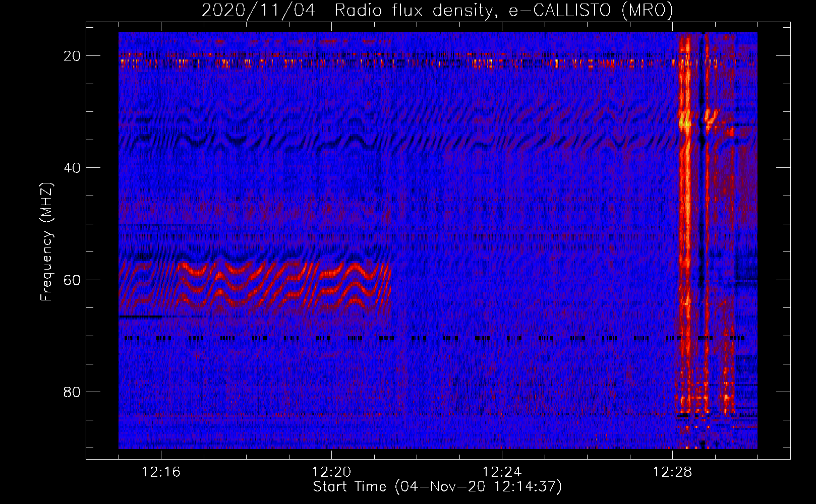
Task: Click the '12:24' time tick label
Action: point(502,472)
